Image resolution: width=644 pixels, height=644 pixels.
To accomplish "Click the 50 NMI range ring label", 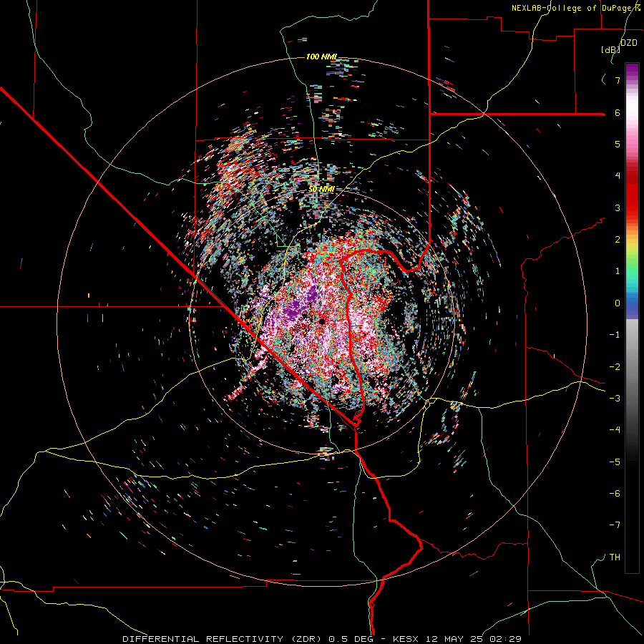I will coord(321,189).
